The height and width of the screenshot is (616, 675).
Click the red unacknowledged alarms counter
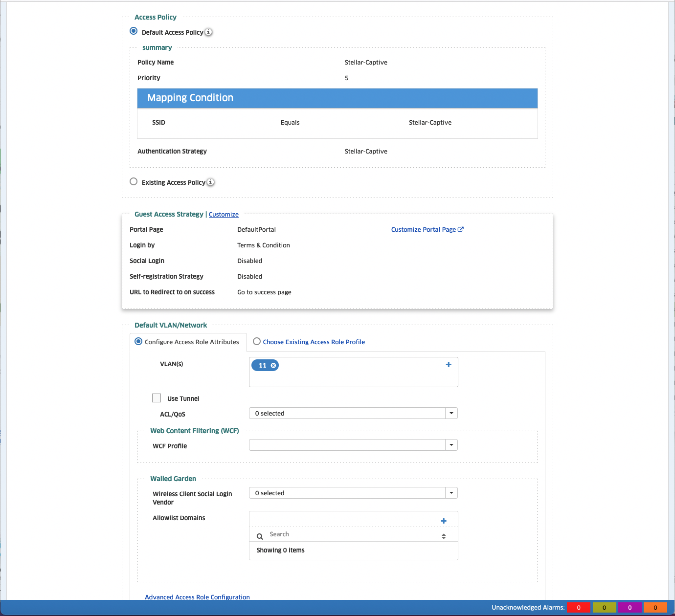[579, 608]
